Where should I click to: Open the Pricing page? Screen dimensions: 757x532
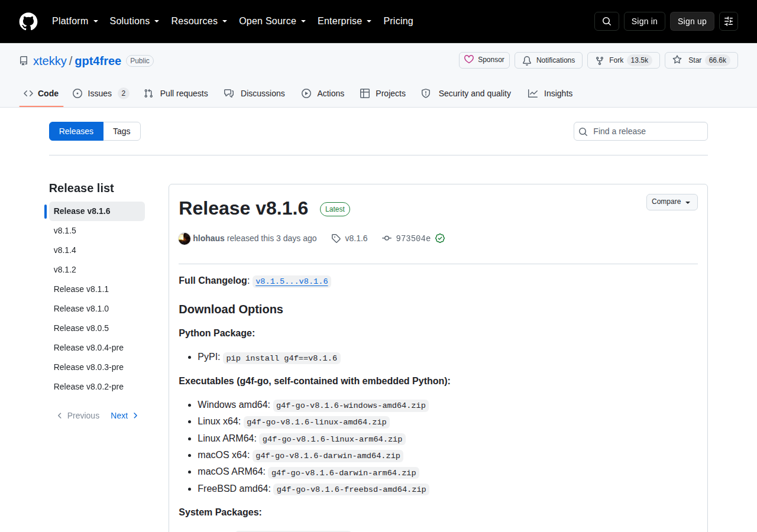click(398, 21)
